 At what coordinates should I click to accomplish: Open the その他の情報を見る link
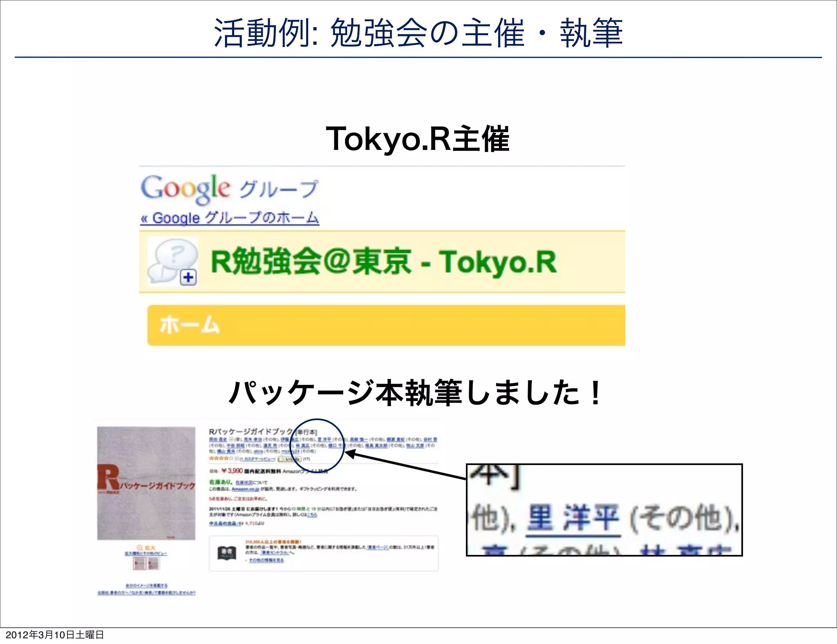click(x=266, y=560)
